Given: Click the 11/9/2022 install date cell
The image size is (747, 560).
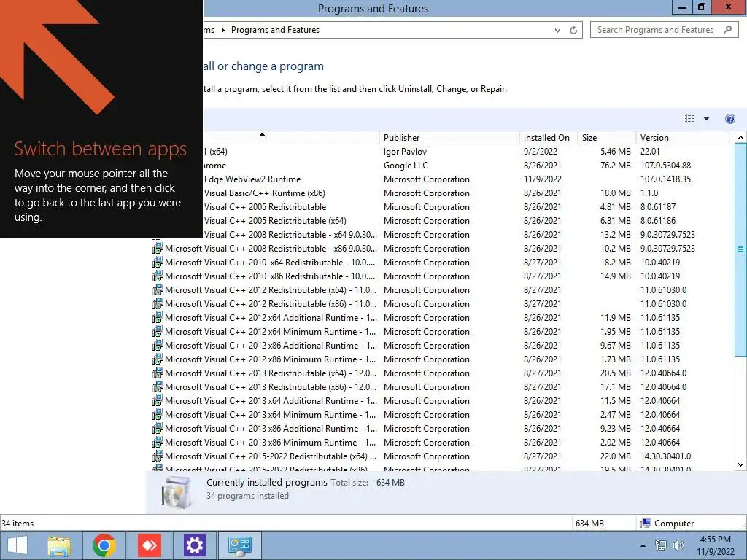Looking at the screenshot, I should [x=542, y=179].
